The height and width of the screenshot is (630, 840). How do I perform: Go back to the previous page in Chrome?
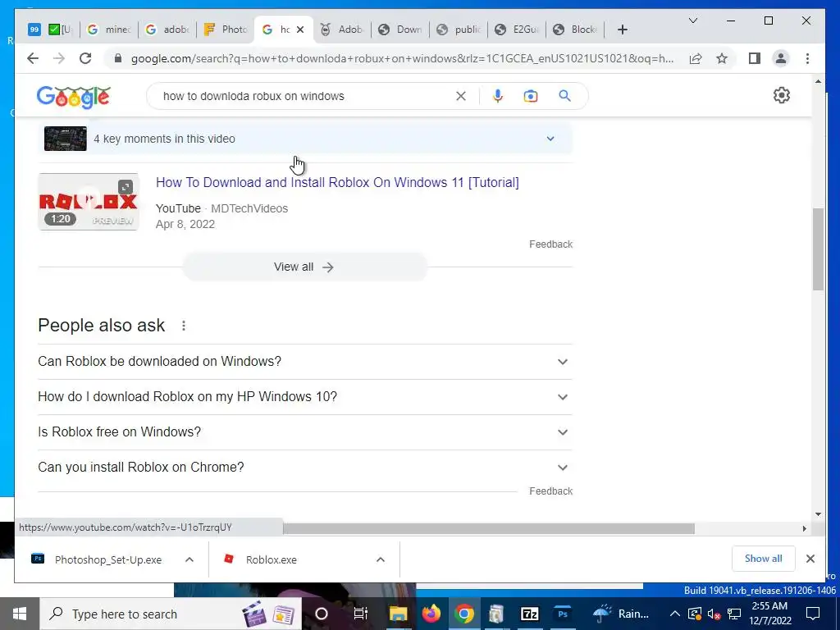[x=33, y=58]
